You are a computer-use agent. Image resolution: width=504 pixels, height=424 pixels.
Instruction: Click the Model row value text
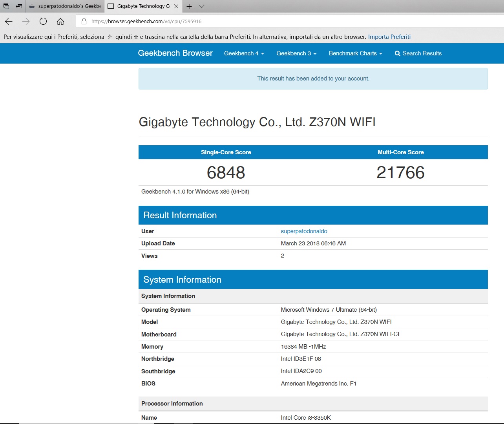pos(336,322)
